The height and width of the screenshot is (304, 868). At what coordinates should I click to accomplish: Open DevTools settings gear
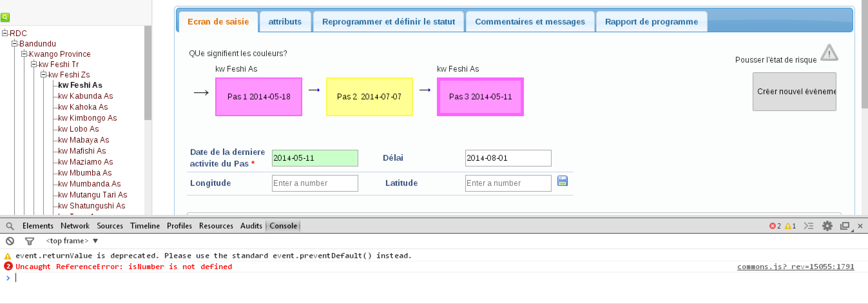[x=827, y=226]
